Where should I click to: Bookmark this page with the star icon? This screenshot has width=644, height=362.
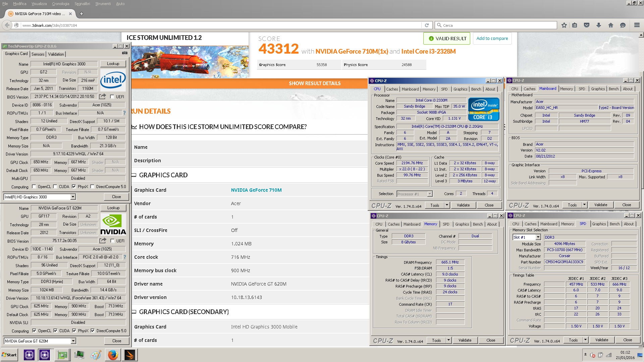click(x=564, y=25)
